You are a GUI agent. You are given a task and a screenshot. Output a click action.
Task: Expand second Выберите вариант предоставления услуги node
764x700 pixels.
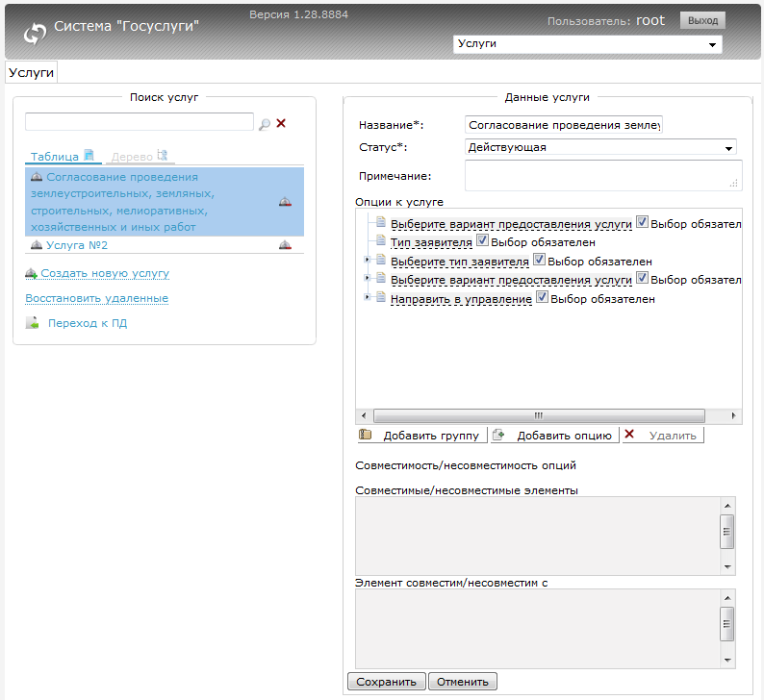pyautogui.click(x=367, y=279)
